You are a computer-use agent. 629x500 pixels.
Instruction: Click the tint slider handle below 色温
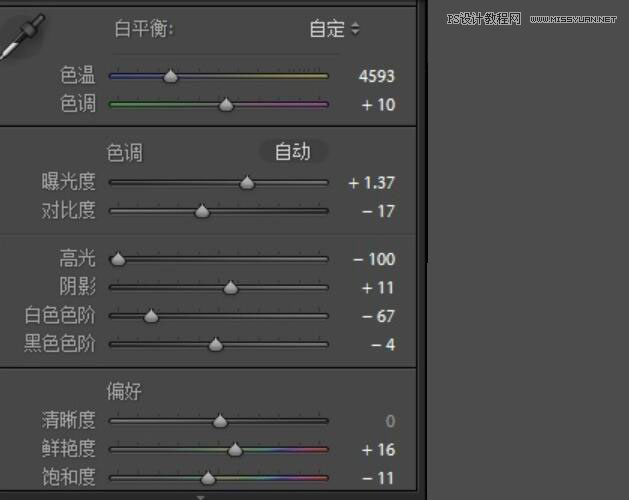(x=226, y=104)
